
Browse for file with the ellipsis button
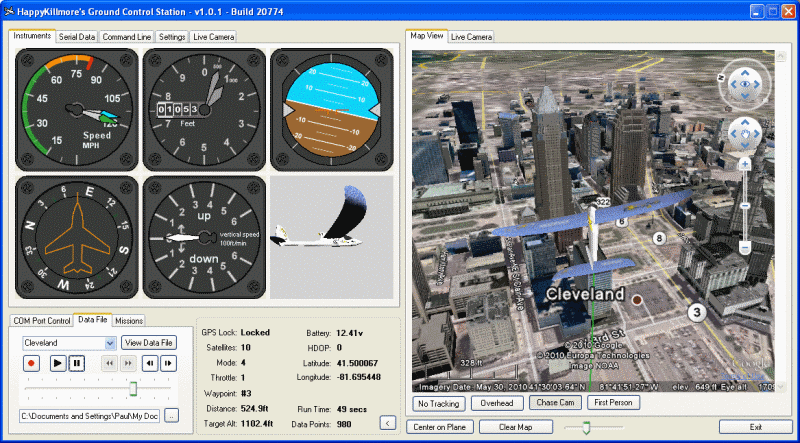pyautogui.click(x=171, y=416)
